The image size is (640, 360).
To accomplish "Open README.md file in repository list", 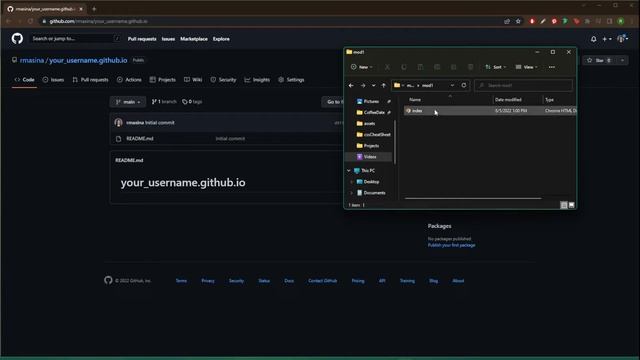I will point(140,139).
